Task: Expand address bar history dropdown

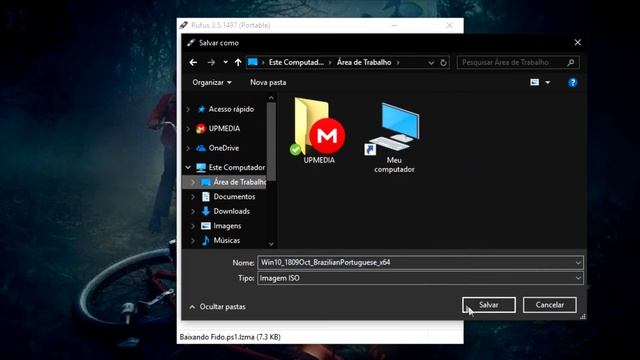Action: click(x=431, y=63)
